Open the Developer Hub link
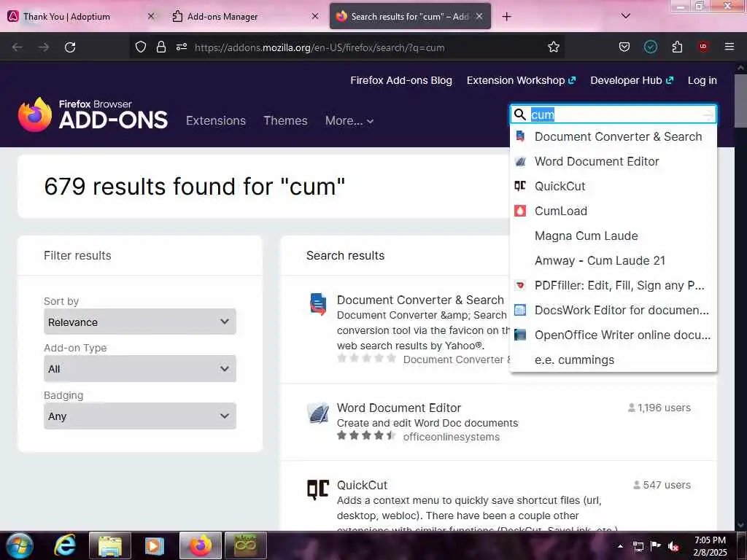This screenshot has height=560, width=747. click(632, 80)
